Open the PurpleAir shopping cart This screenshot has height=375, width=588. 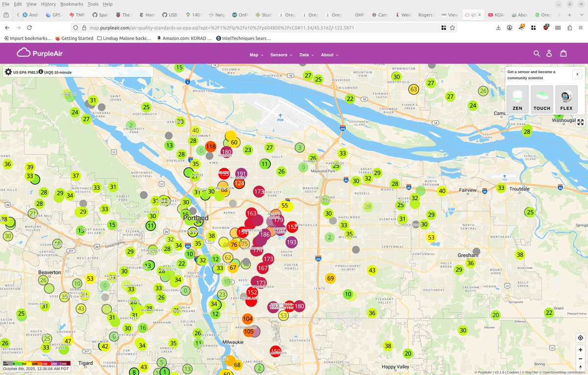click(563, 53)
